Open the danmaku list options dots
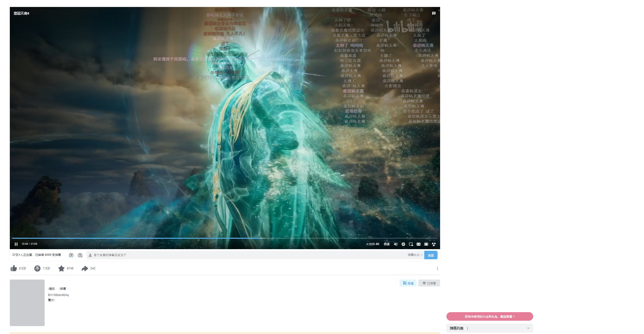This screenshot has height=334, width=644. coord(468,329)
